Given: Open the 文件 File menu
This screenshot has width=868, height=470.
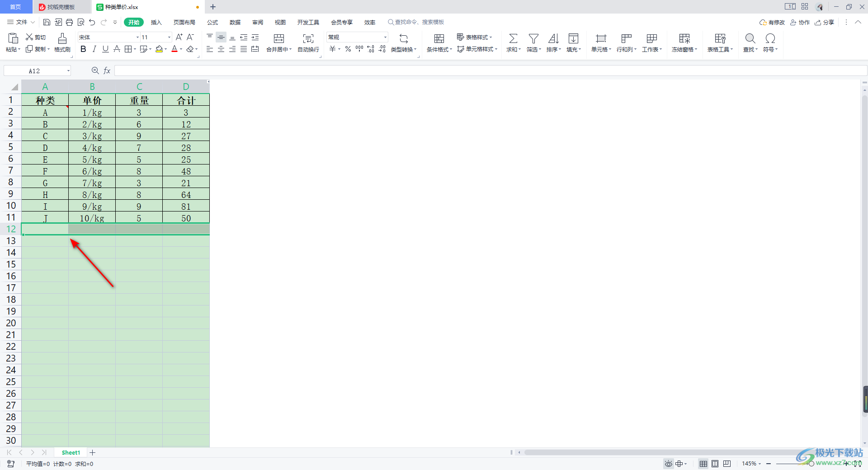Looking at the screenshot, I should click(x=21, y=22).
